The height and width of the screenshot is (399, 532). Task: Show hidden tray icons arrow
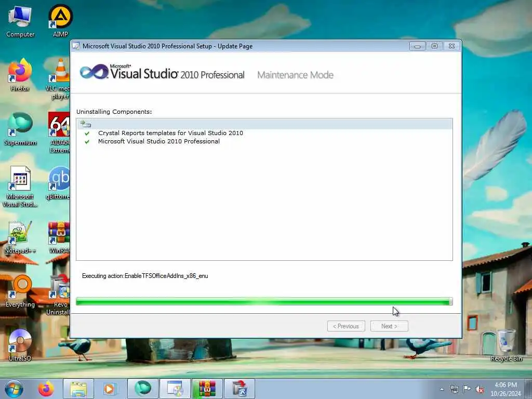click(x=442, y=389)
